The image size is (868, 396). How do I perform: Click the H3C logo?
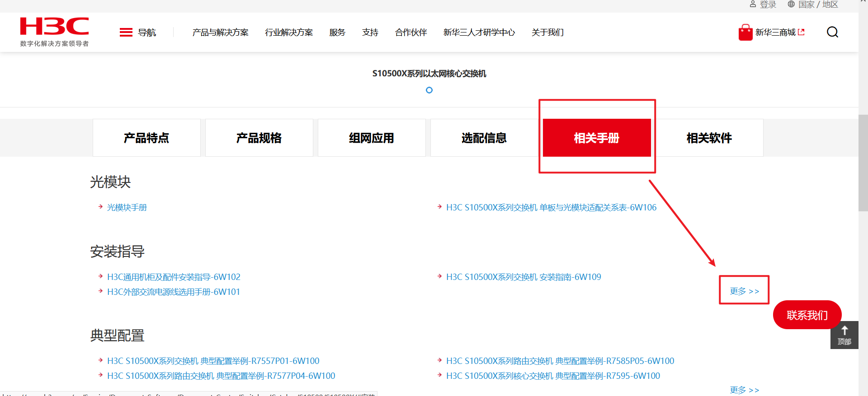pyautogui.click(x=54, y=26)
